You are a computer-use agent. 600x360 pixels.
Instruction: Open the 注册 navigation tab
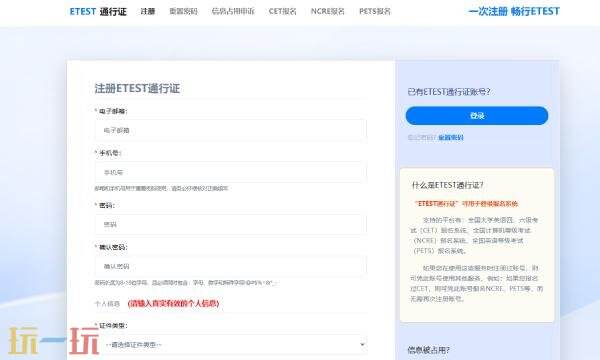148,11
